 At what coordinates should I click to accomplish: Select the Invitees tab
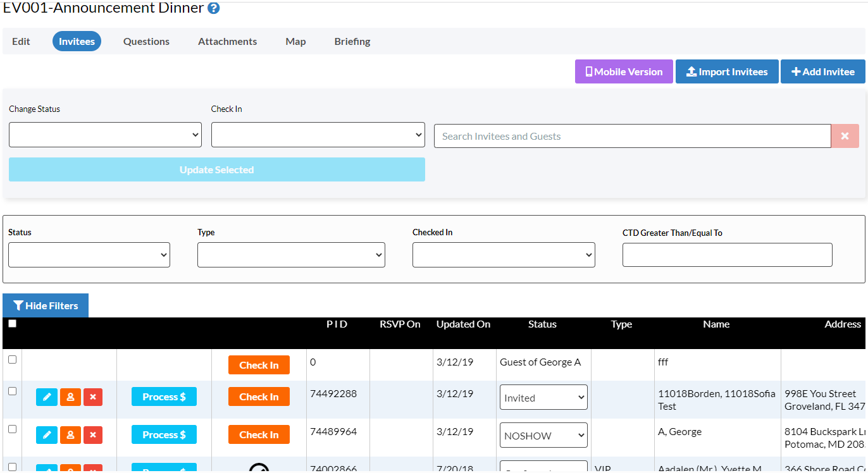(77, 42)
